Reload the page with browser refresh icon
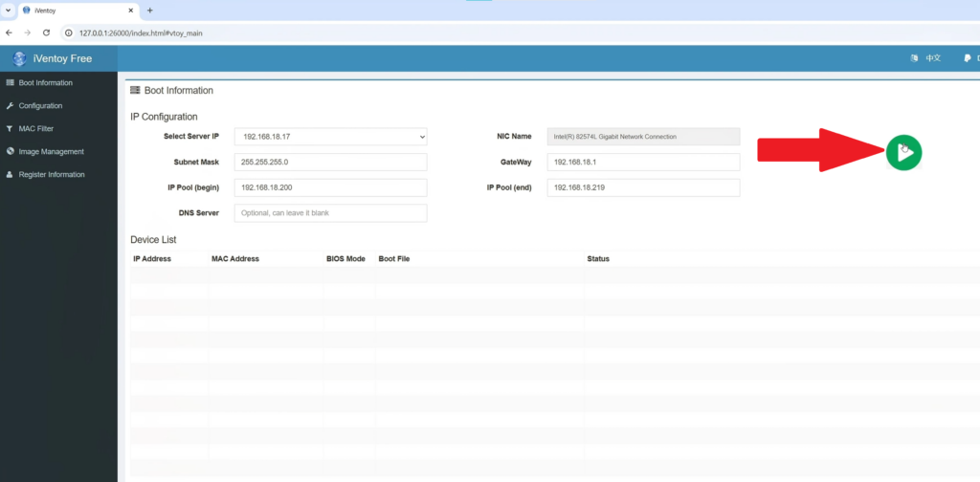Viewport: 980px width, 482px height. pyautogui.click(x=46, y=33)
